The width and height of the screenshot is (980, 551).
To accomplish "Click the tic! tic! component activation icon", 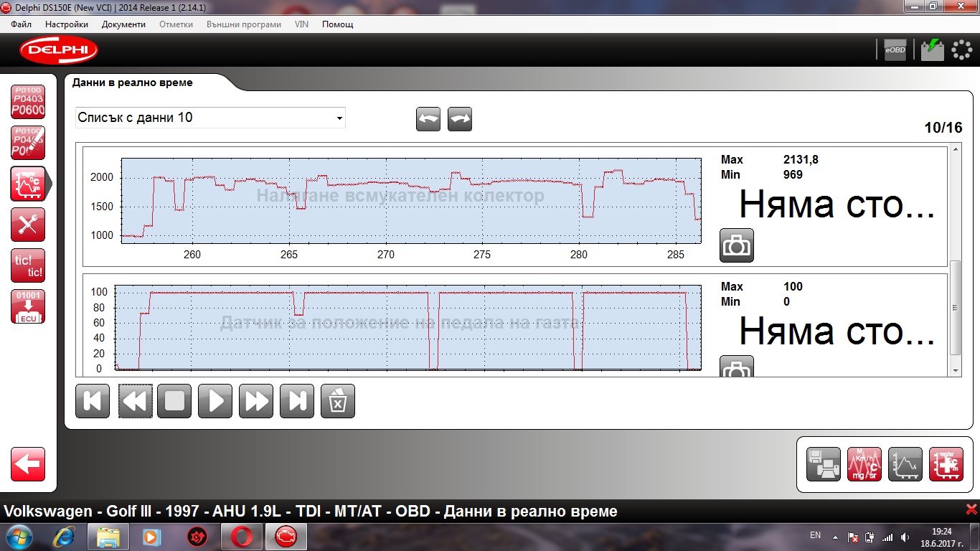I will (28, 265).
